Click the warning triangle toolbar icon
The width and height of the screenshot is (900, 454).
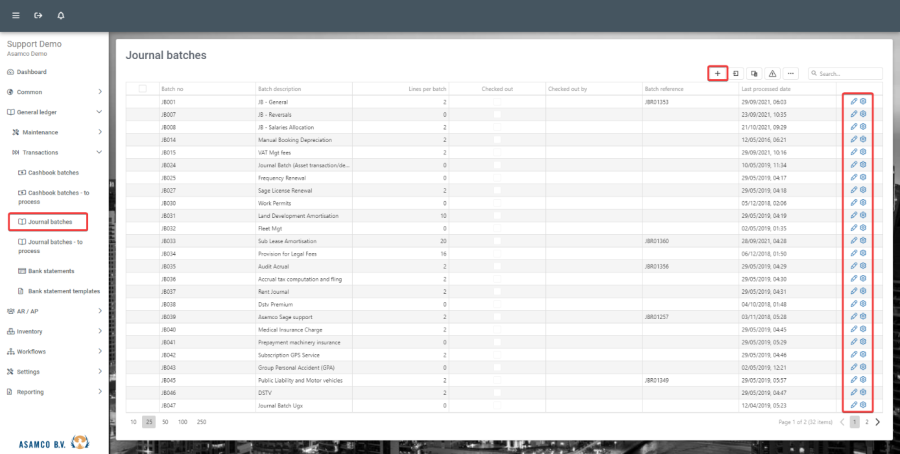click(772, 73)
